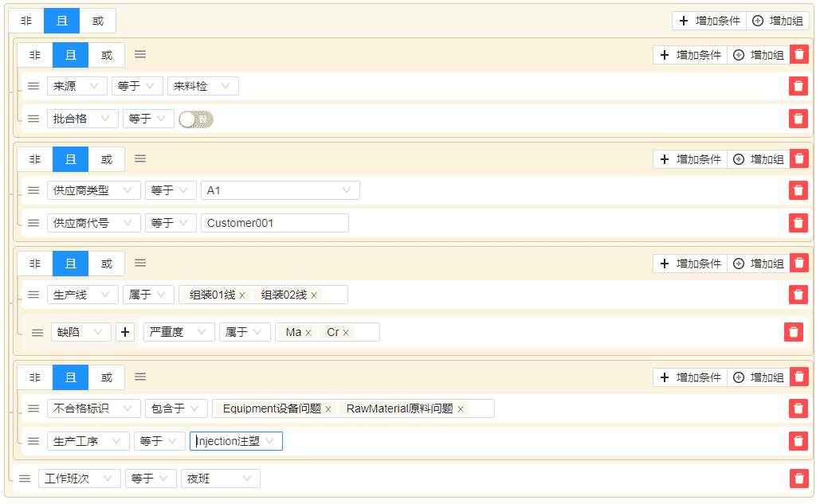Remove the Ma severity tag
This screenshot has height=504, width=820.
(x=308, y=333)
